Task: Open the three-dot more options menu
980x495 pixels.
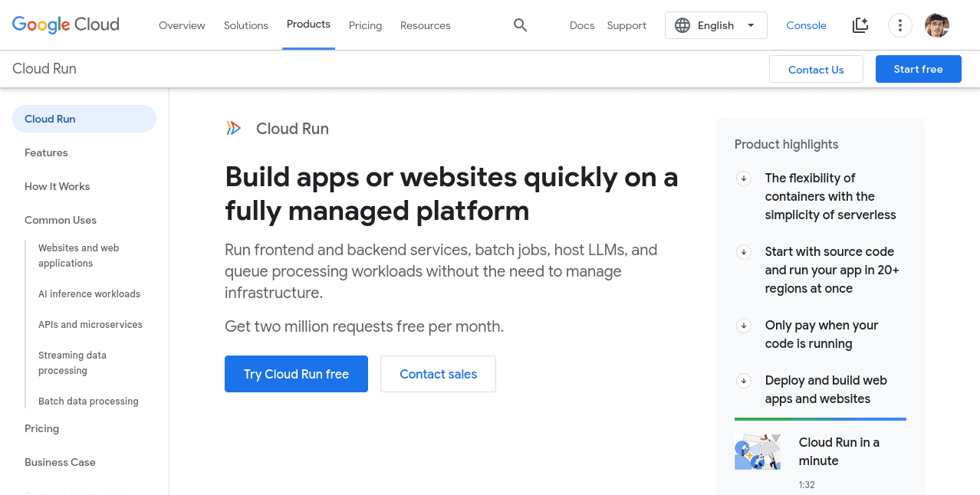Action: click(899, 25)
